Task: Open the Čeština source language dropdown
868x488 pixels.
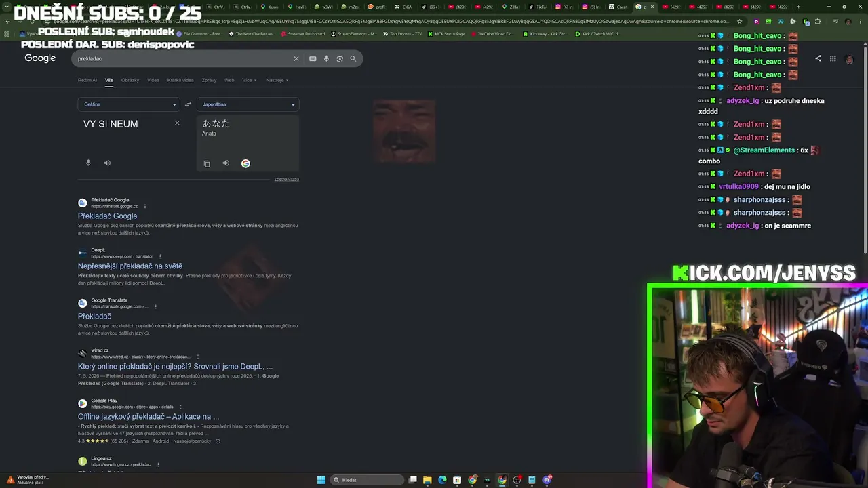Action: pyautogui.click(x=129, y=104)
